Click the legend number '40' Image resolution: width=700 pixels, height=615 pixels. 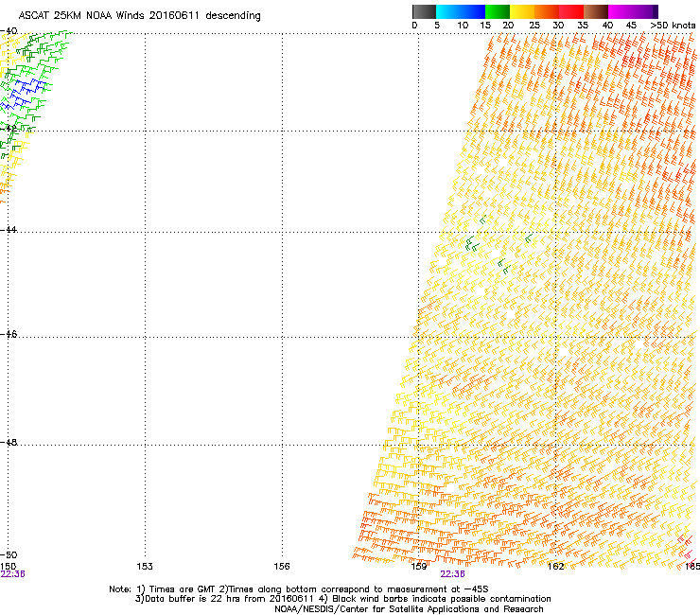tap(607, 26)
